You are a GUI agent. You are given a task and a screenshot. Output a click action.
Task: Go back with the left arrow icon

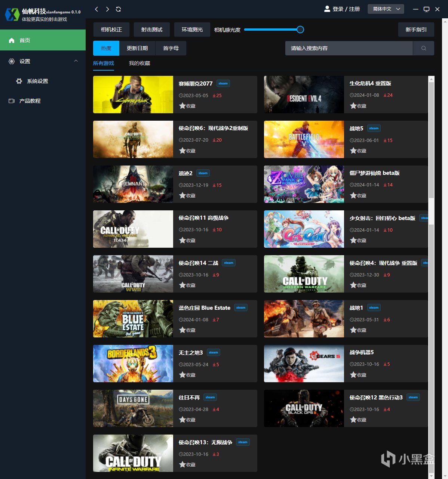(x=96, y=9)
